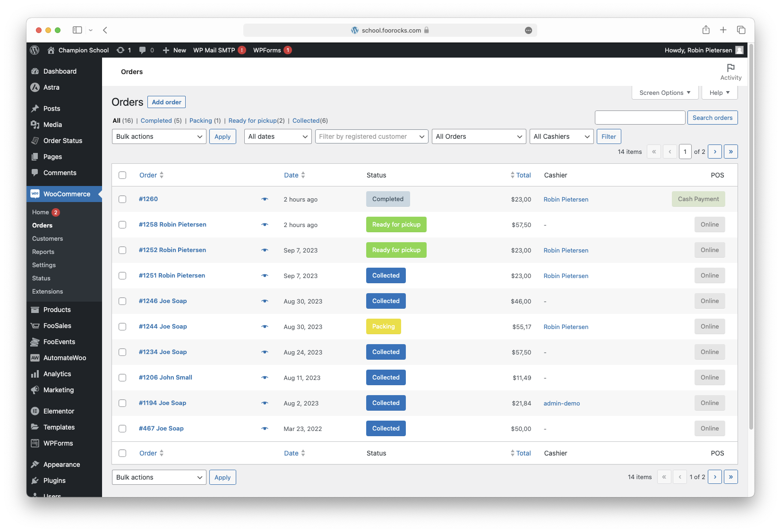Open Reports submenu item
Screen dimensions: 781x532
(43, 252)
